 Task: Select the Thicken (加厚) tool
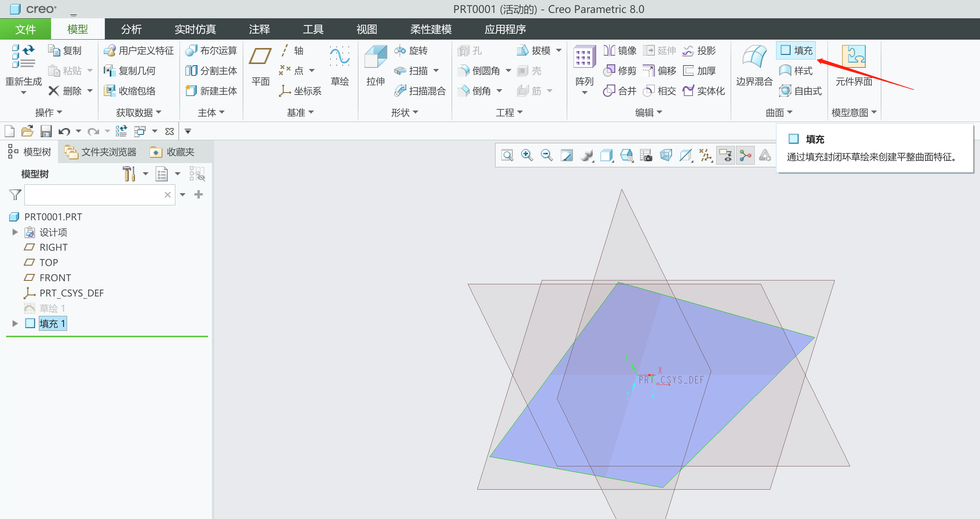pyautogui.click(x=699, y=71)
